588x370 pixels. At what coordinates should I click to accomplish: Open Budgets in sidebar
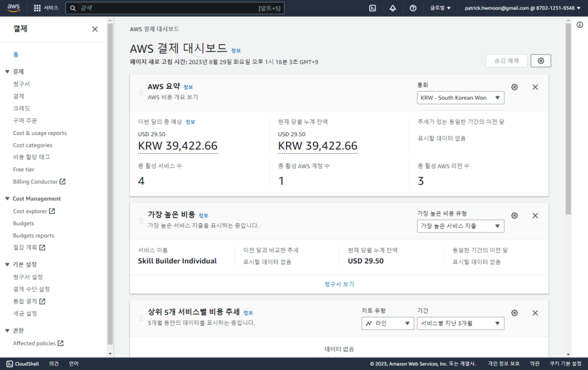click(x=23, y=224)
